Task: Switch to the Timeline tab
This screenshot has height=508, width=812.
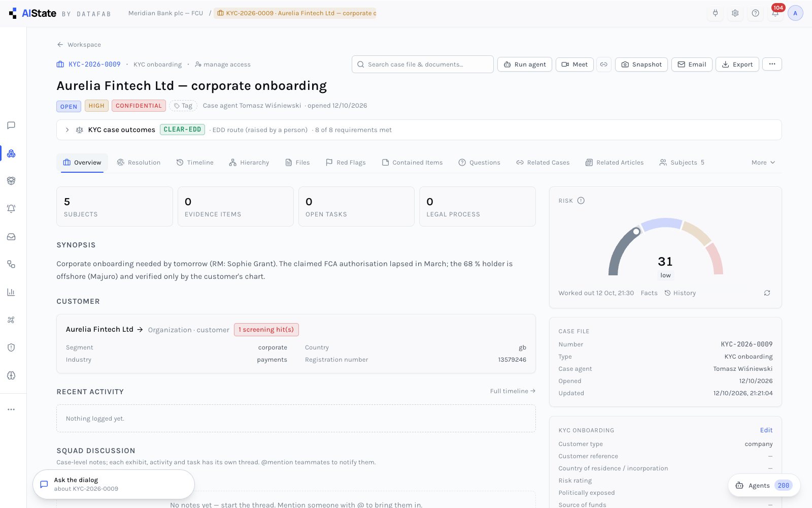Action: [195, 163]
